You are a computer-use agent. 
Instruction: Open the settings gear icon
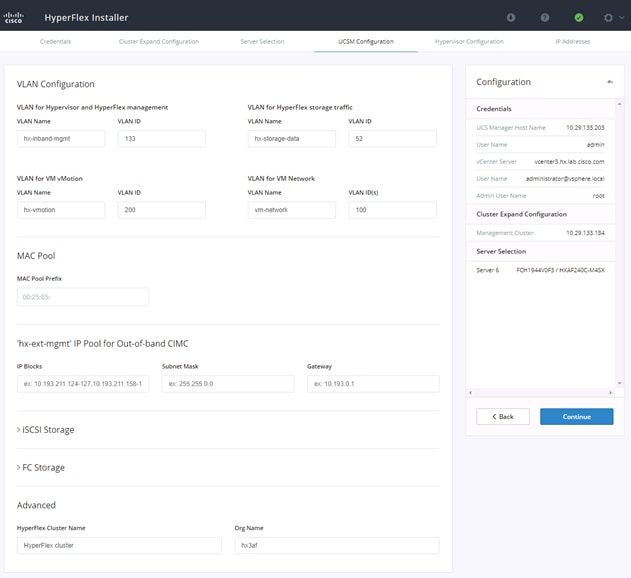pos(608,17)
